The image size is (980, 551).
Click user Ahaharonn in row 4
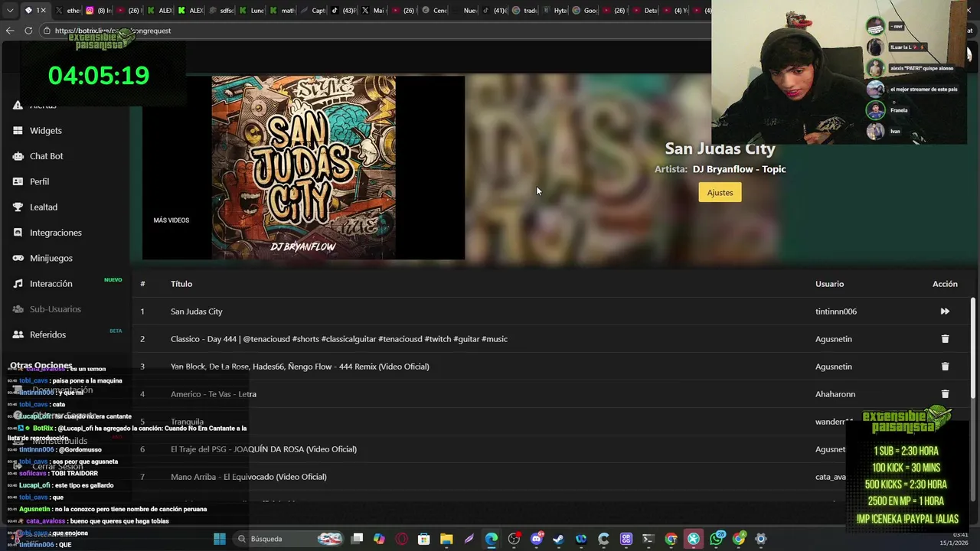[x=835, y=394]
